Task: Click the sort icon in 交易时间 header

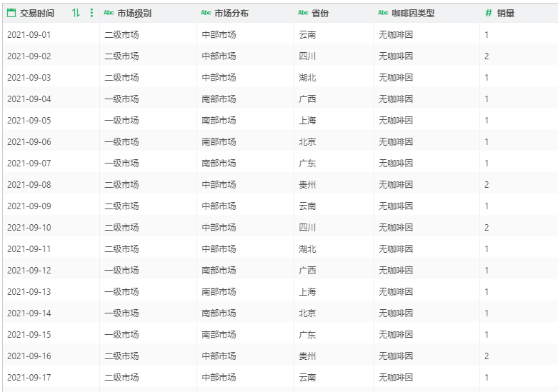Action: (76, 13)
